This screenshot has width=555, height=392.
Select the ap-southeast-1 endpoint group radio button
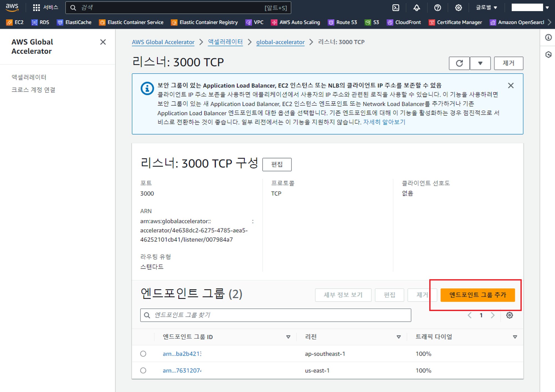tap(143, 354)
